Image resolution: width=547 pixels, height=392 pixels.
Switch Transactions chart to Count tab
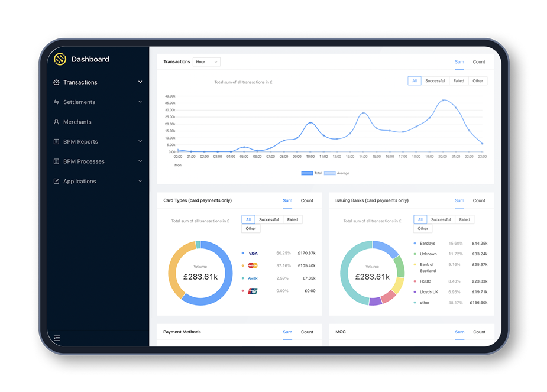(x=478, y=61)
